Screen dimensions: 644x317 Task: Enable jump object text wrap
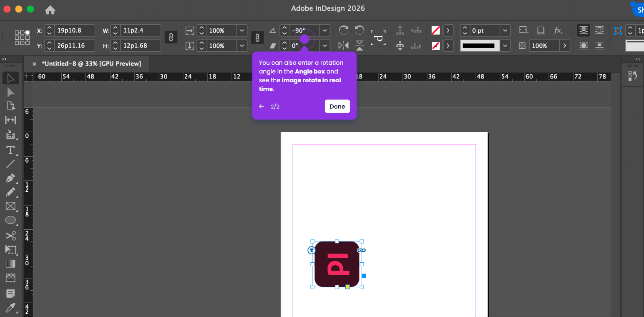pyautogui.click(x=599, y=46)
